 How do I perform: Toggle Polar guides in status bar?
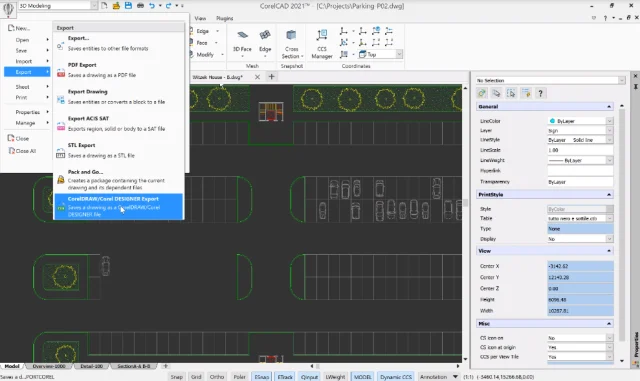point(239,377)
